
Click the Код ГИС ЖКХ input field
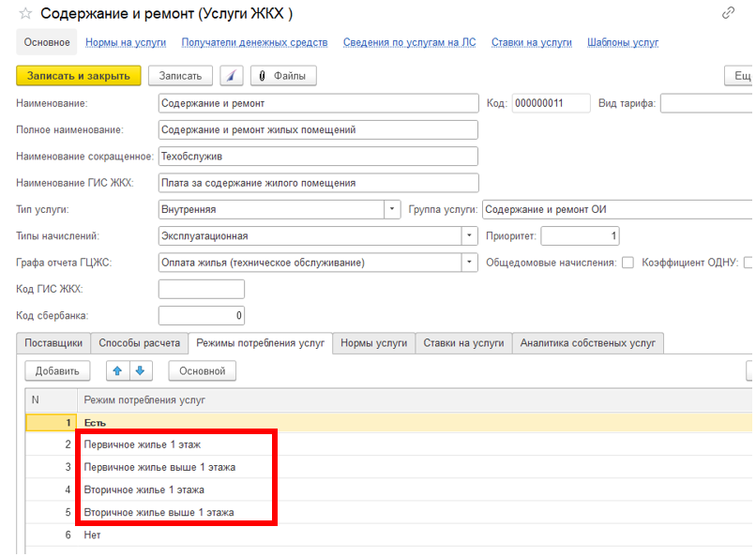coord(202,289)
